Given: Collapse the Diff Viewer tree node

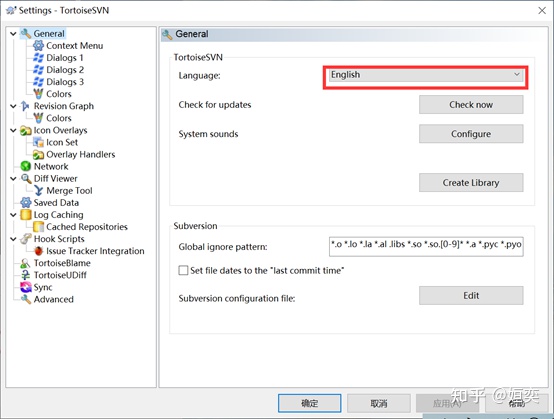Looking at the screenshot, I should point(13,179).
